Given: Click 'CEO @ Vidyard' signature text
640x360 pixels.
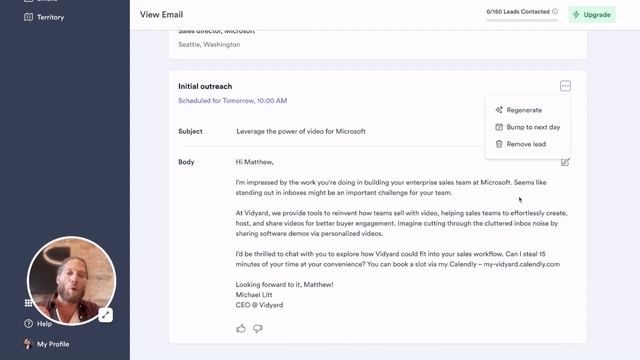Looking at the screenshot, I should (259, 305).
